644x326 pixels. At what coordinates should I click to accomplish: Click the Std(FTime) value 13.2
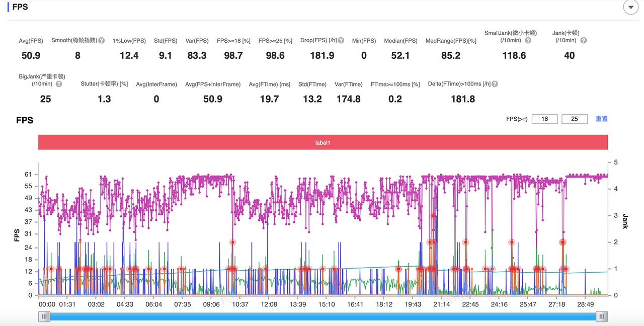[x=312, y=99]
